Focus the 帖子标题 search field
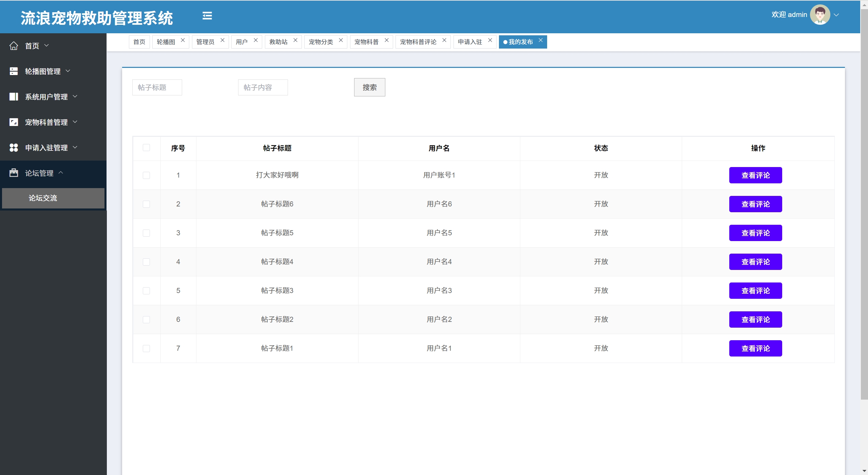868x475 pixels. click(157, 88)
